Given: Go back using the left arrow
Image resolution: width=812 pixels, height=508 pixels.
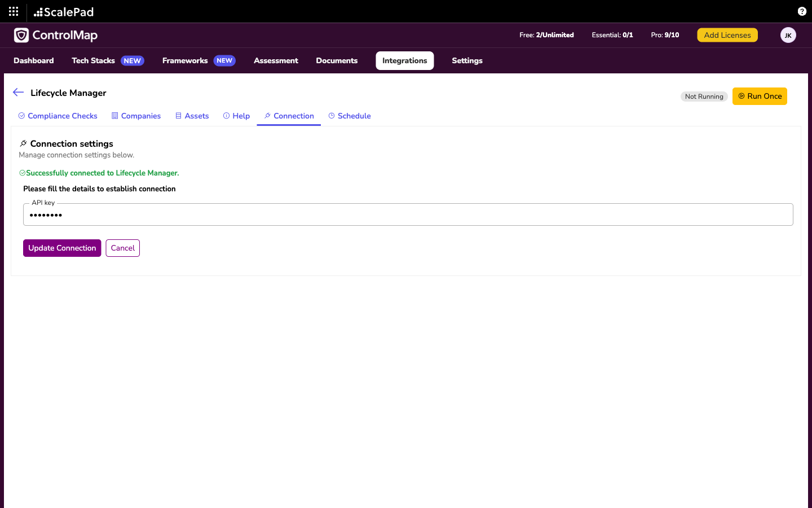Looking at the screenshot, I should [18, 93].
